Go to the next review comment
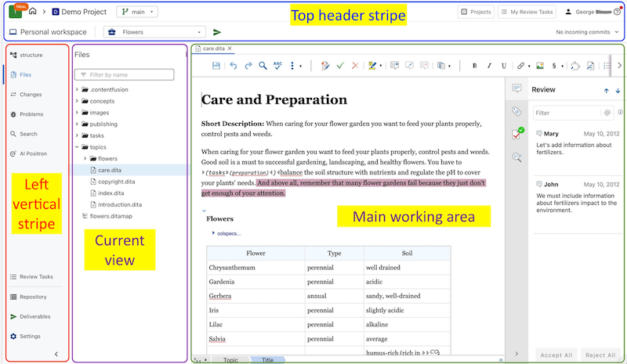 (618, 90)
